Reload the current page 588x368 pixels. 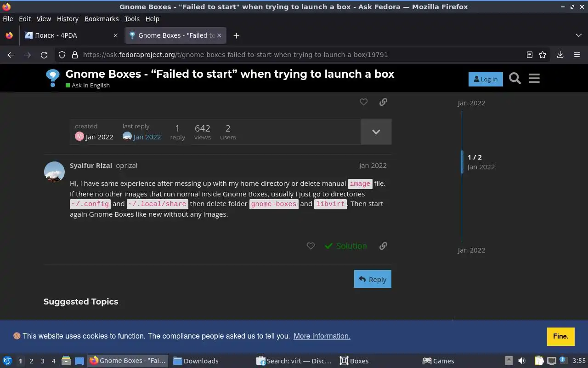point(44,55)
